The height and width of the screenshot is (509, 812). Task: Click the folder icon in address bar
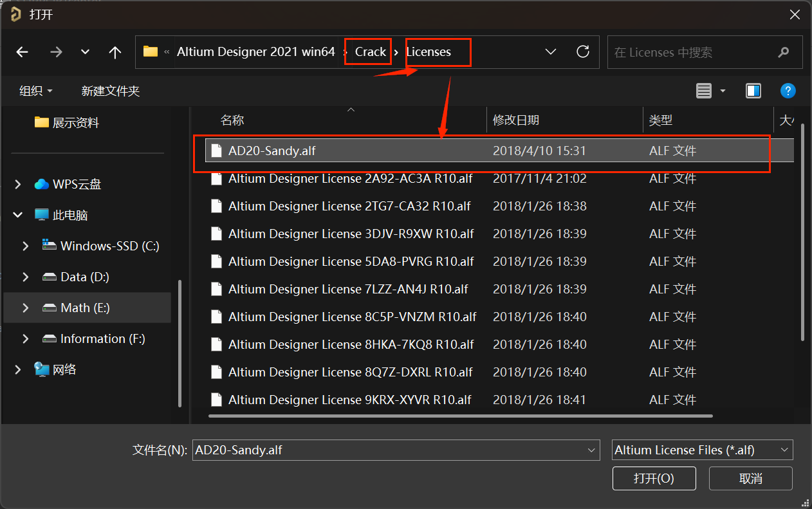[x=151, y=51]
